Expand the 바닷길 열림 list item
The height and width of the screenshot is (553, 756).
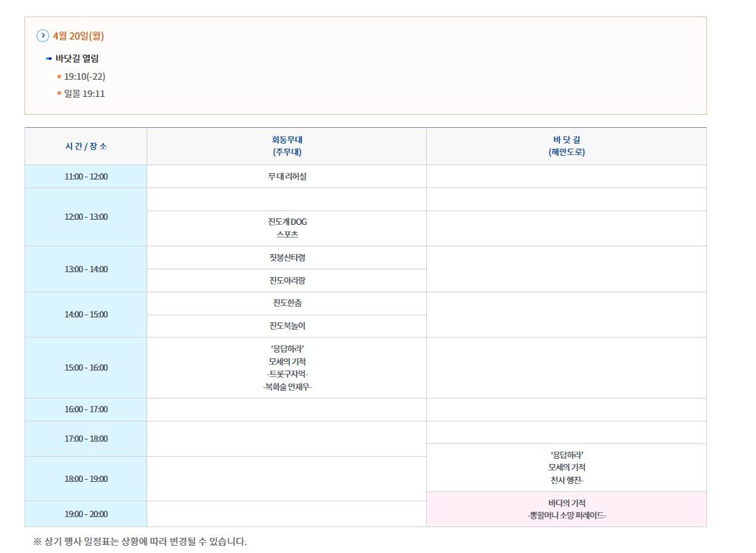pos(74,59)
